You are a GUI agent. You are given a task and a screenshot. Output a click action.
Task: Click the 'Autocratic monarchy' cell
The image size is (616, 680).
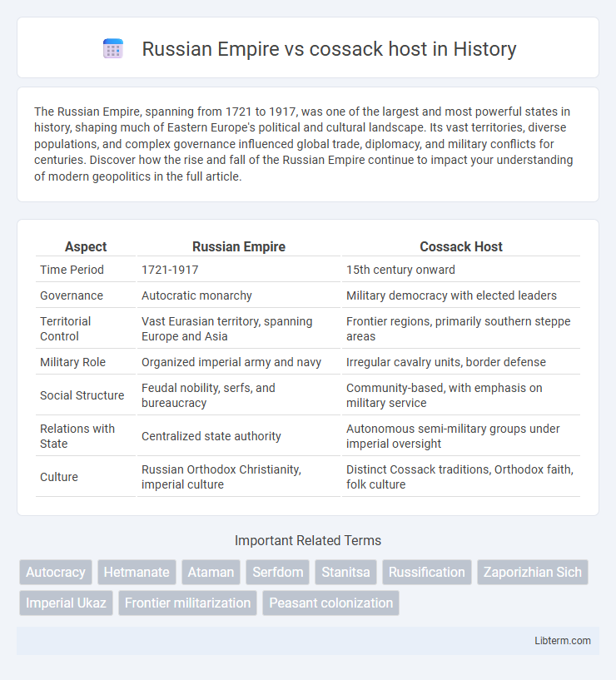pos(196,295)
